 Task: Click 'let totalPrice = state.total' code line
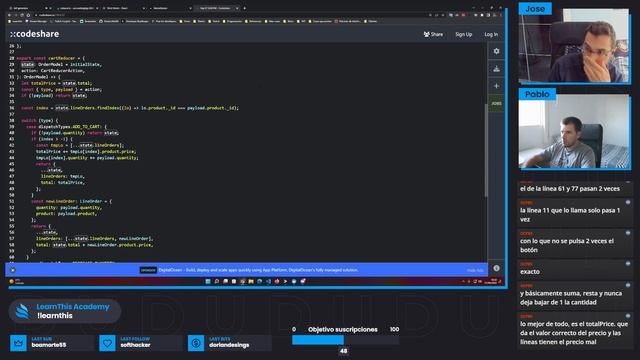[x=57, y=83]
